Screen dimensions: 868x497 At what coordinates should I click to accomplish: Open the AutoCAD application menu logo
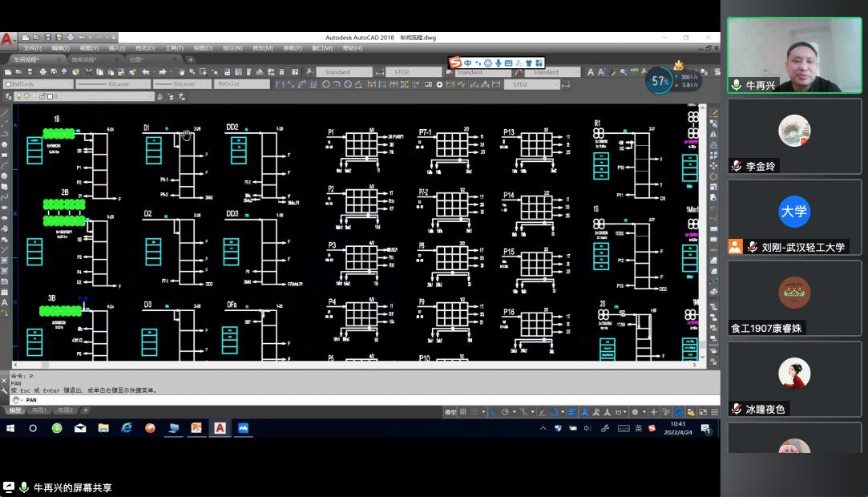coord(8,39)
